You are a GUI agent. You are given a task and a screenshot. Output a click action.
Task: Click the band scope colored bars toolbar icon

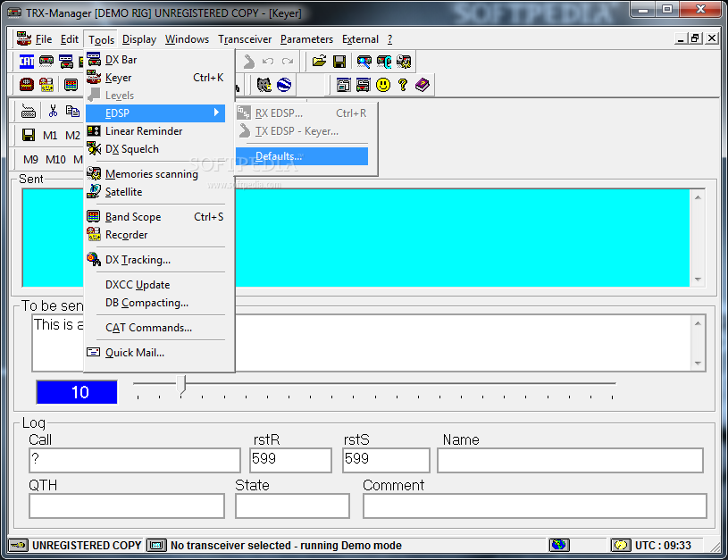point(71,85)
